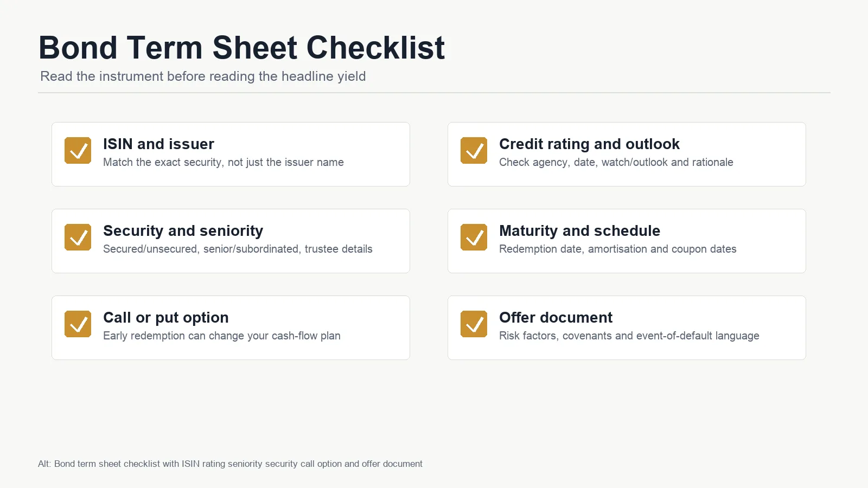Toggle the Credit rating and outlook checkbox

(x=474, y=150)
